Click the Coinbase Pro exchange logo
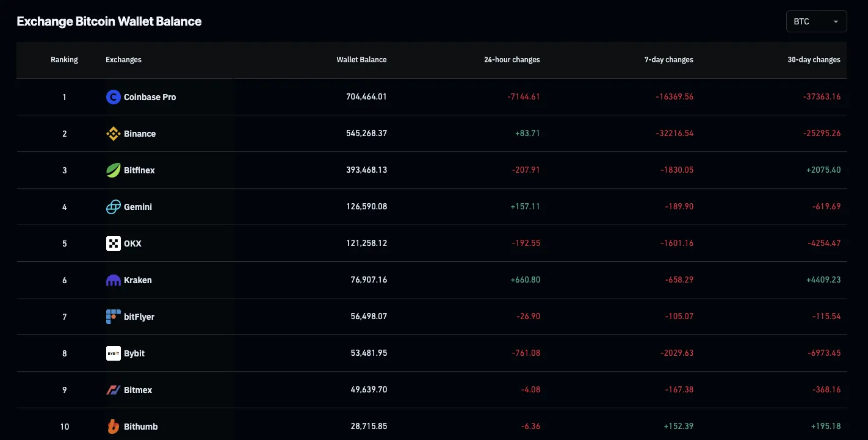 click(x=113, y=96)
